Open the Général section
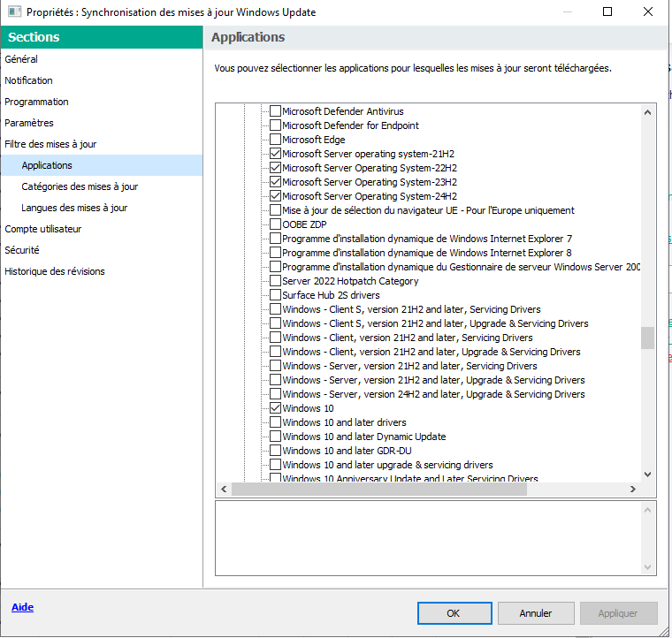 [21, 59]
